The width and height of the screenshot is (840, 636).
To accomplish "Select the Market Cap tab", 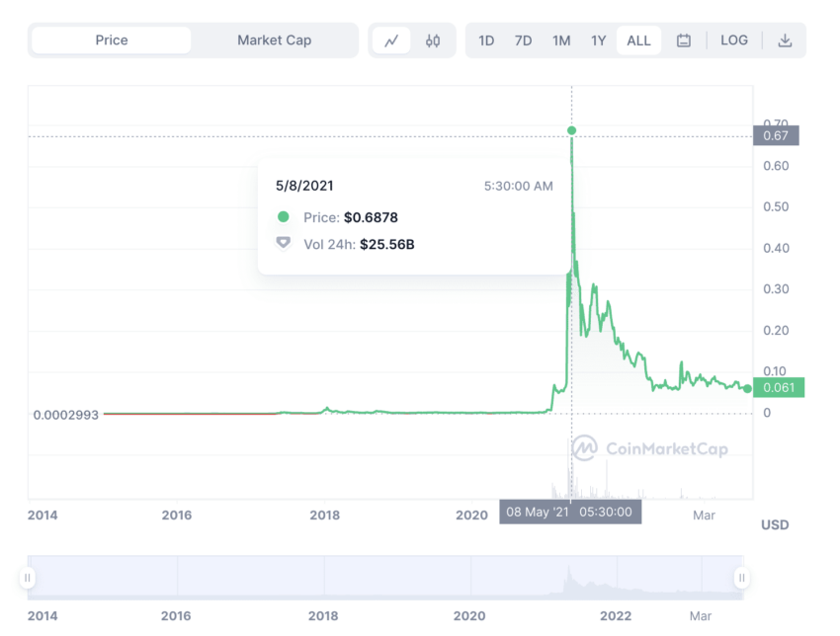I will pos(274,40).
